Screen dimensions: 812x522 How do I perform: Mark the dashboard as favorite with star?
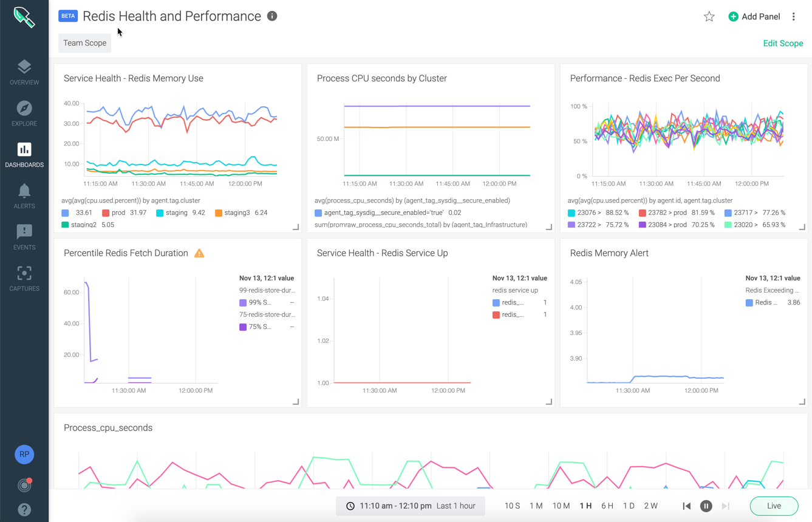tap(709, 16)
